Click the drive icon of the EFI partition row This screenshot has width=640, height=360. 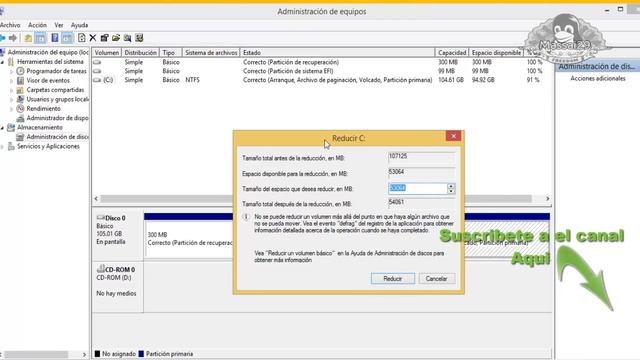point(97,71)
